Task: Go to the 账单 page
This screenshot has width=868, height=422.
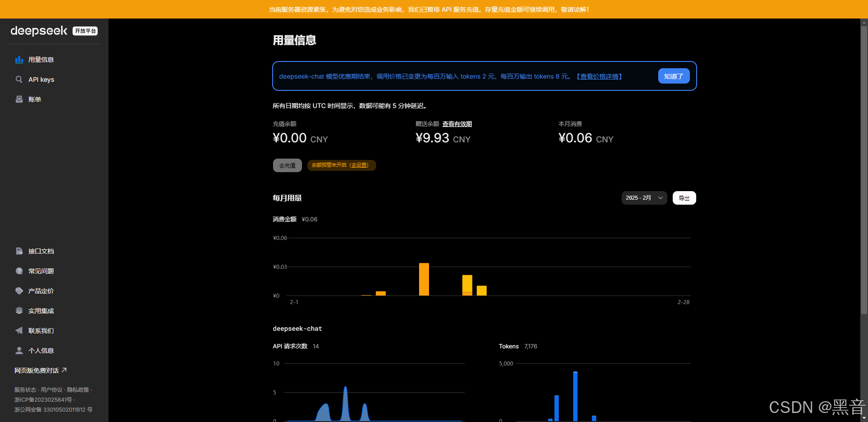Action: [x=54, y=99]
